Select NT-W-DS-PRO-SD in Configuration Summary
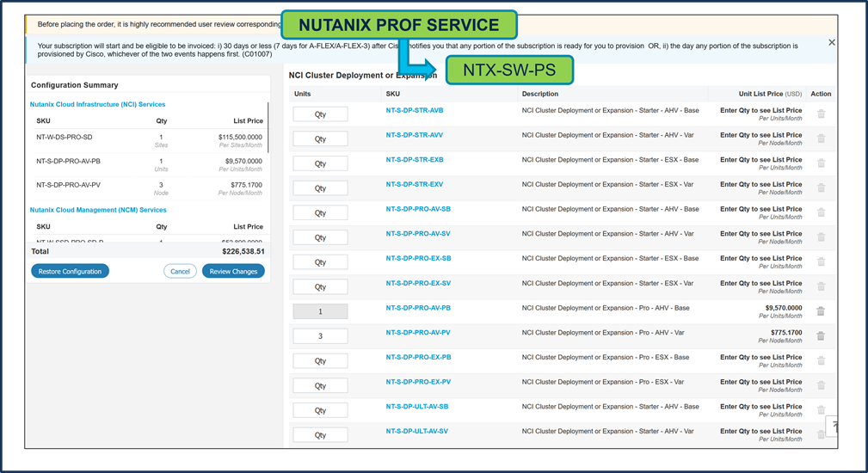Screen dimensions: 868x473 tap(65, 137)
